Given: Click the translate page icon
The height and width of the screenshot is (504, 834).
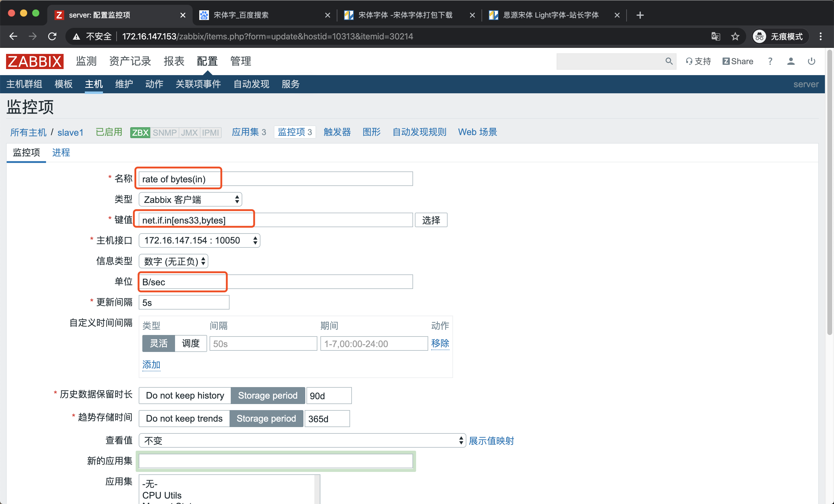Looking at the screenshot, I should click(x=715, y=36).
